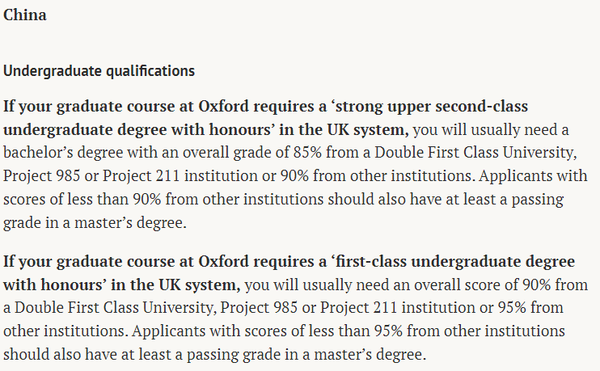Click the 85% figure in first paragraph

pyautogui.click(x=307, y=152)
